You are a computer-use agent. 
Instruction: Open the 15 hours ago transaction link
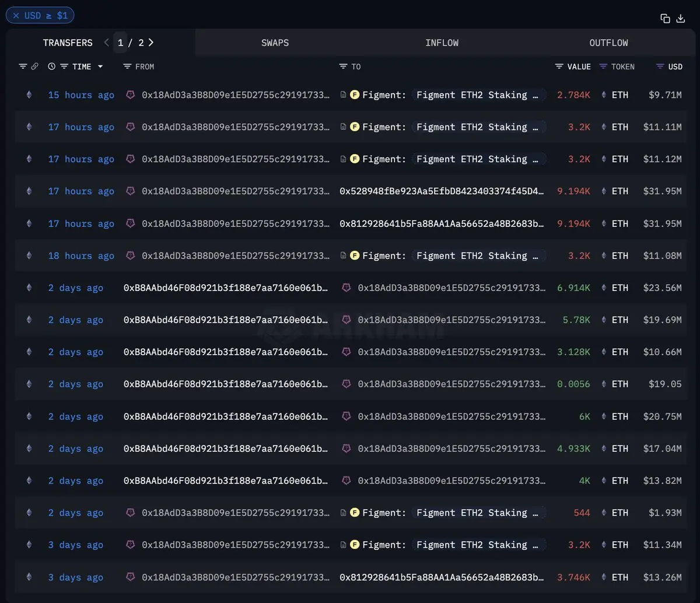(81, 94)
